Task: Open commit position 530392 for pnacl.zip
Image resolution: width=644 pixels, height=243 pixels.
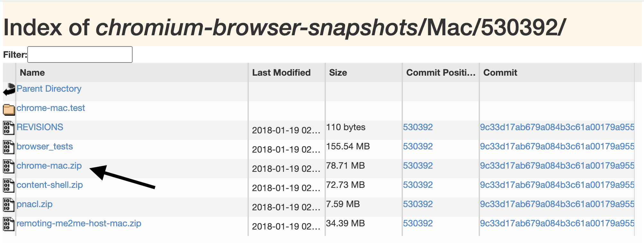Action: click(418, 204)
